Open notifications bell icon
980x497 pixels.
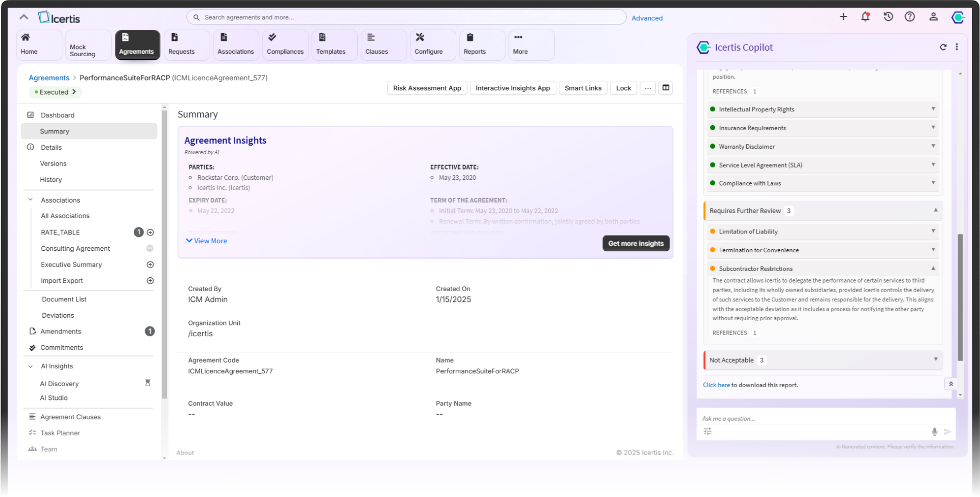coord(866,17)
